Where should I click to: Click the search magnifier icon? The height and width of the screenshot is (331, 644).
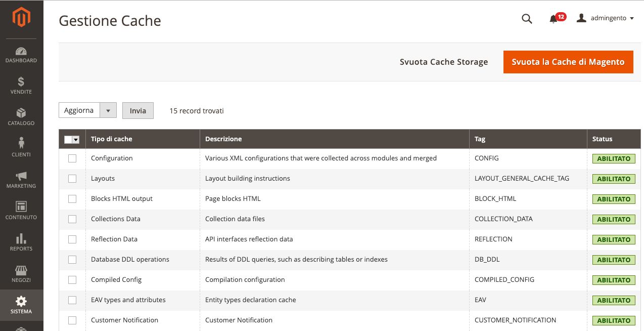pyautogui.click(x=527, y=19)
